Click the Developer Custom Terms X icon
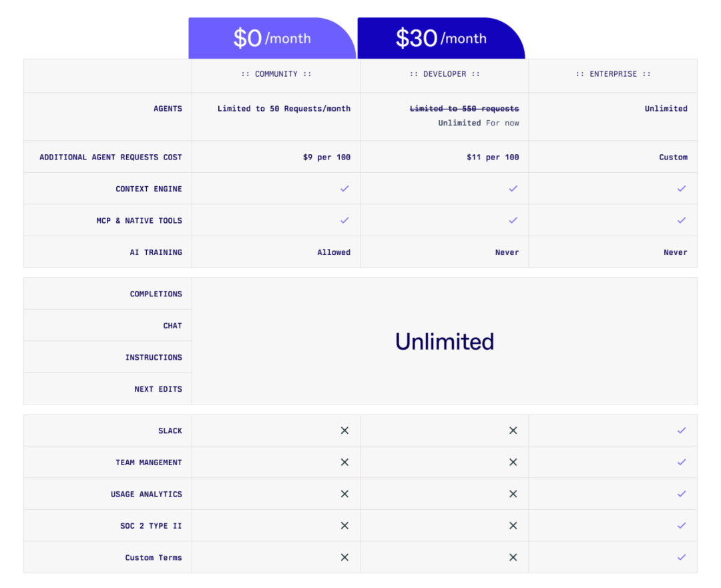 coord(513,557)
